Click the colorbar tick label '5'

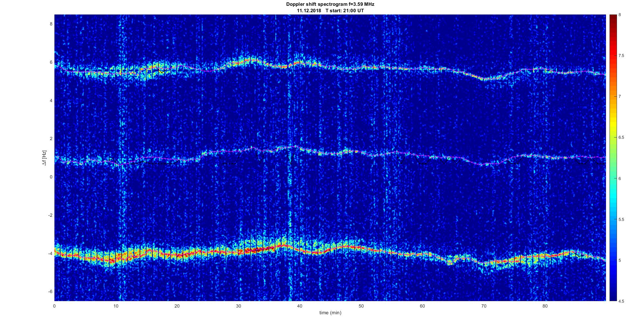pos(620,261)
